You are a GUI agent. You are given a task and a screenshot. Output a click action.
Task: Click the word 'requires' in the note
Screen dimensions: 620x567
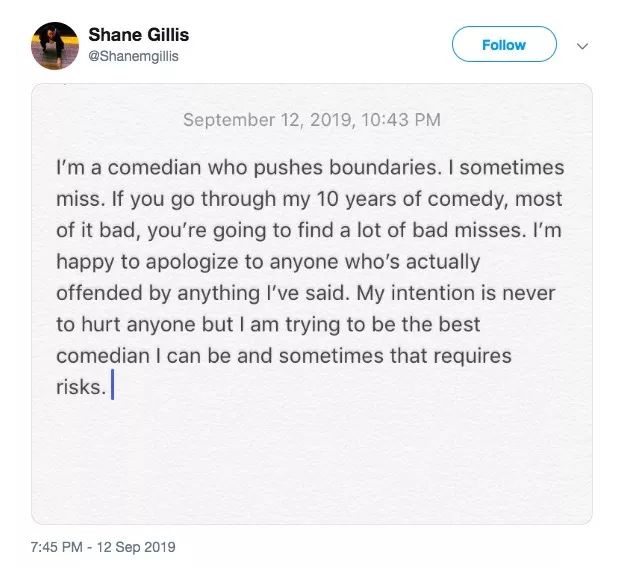pos(473,356)
